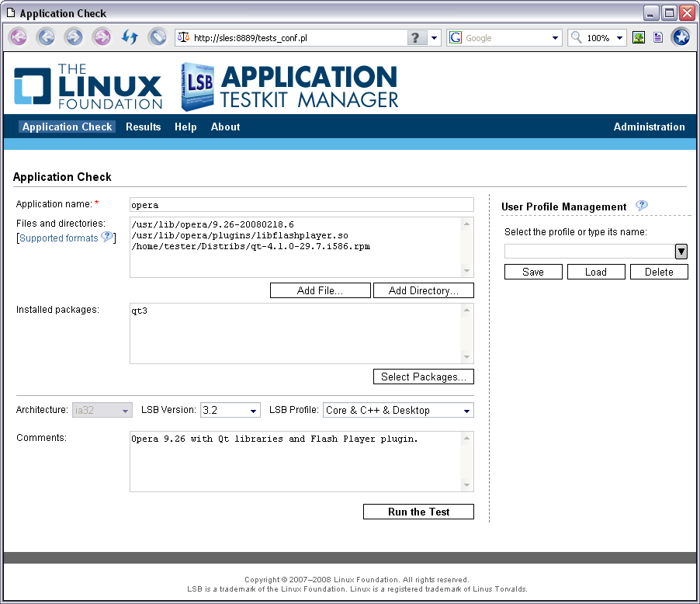The image size is (700, 604).
Task: Click Run the Test button
Action: click(418, 512)
